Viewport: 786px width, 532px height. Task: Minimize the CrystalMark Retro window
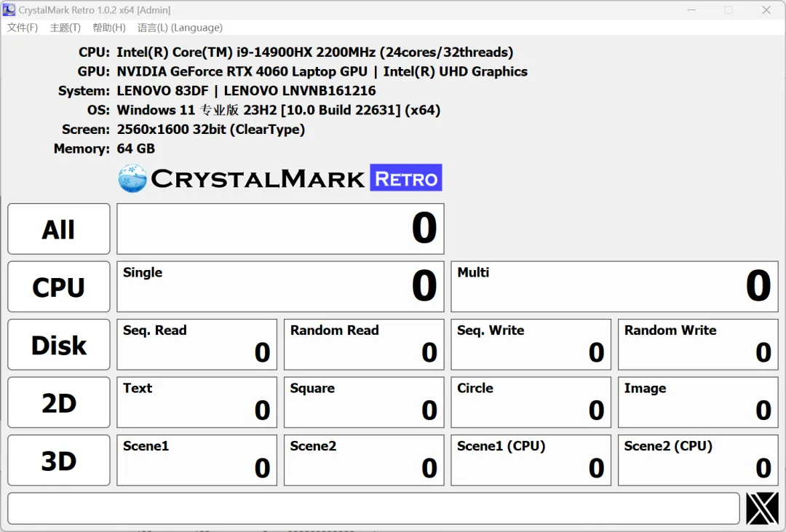tap(692, 10)
